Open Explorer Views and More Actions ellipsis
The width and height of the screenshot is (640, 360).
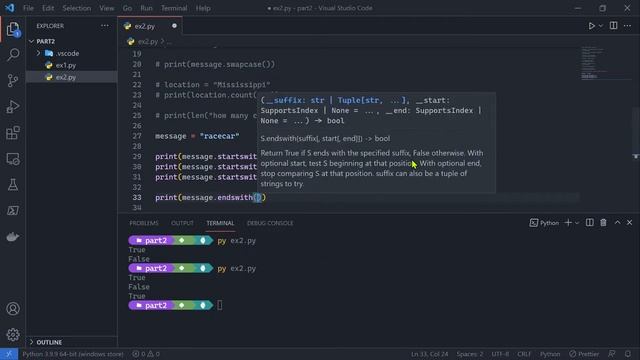(x=105, y=26)
